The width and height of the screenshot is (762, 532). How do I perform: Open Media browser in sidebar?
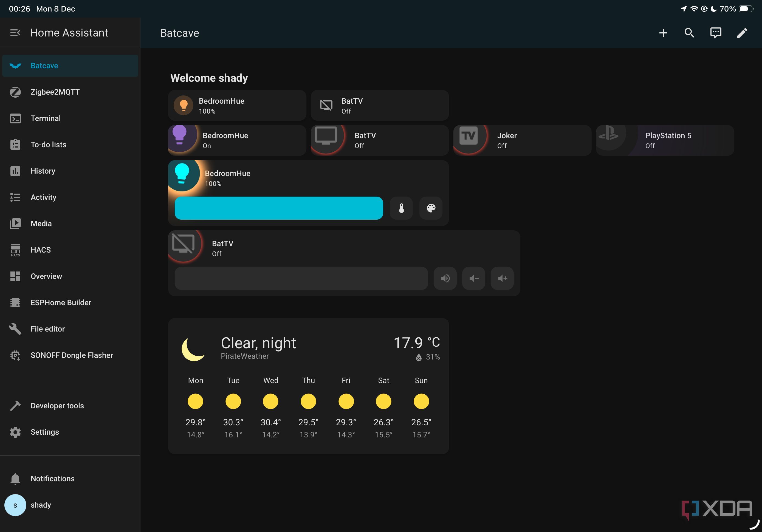tap(70, 224)
